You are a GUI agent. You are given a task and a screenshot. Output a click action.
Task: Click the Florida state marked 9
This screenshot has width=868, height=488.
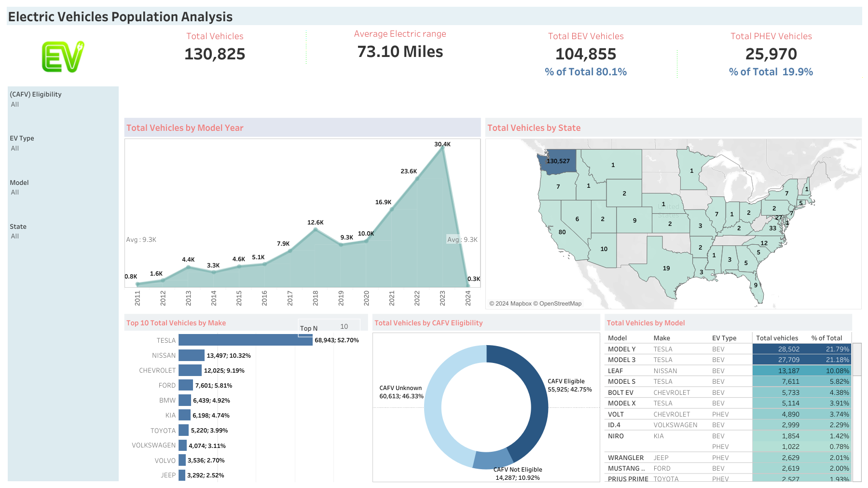pos(756,285)
